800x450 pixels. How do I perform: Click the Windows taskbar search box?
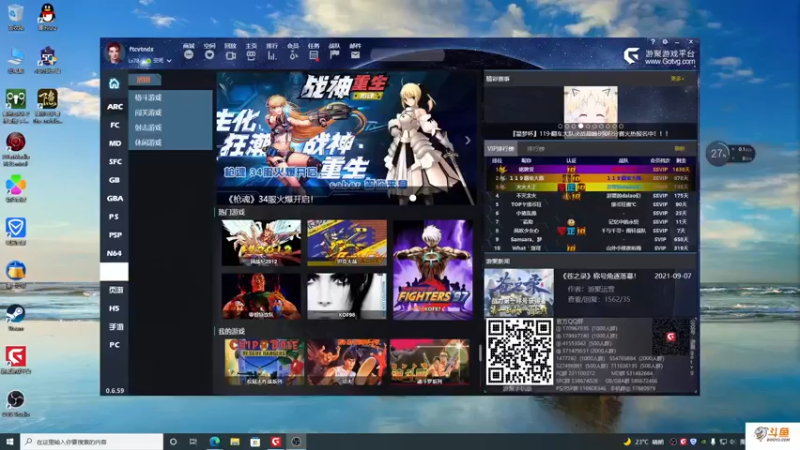(x=92, y=441)
